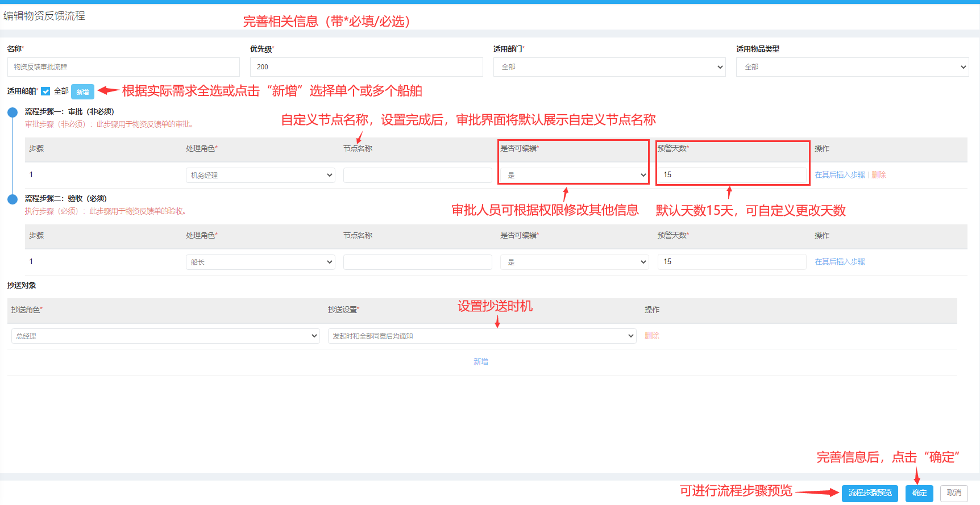Click the 新增 link under the 抄送对象 table
Screen dimensions: 980x505
[x=481, y=361]
